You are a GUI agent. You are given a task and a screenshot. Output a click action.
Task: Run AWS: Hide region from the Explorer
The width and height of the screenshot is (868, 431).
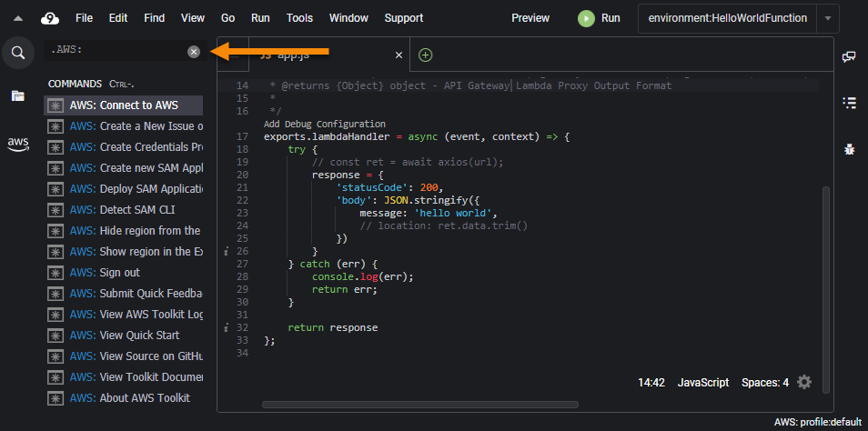[x=124, y=231]
